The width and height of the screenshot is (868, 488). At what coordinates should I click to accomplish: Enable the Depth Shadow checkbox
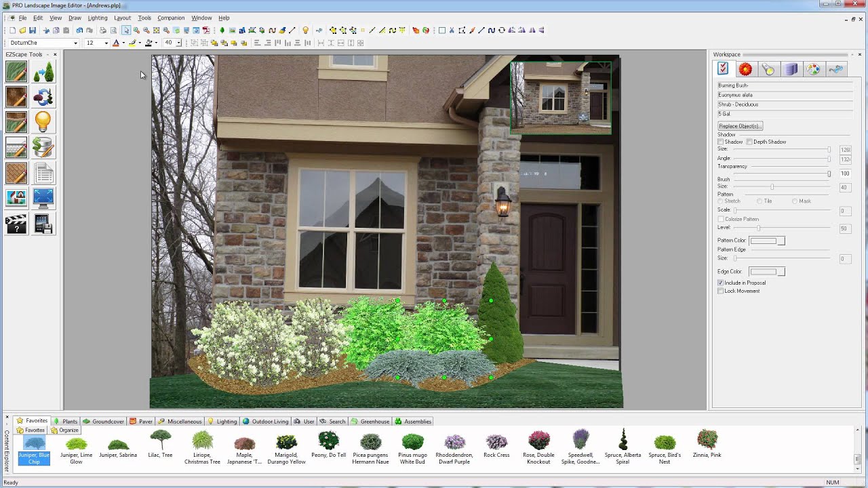[x=749, y=142]
